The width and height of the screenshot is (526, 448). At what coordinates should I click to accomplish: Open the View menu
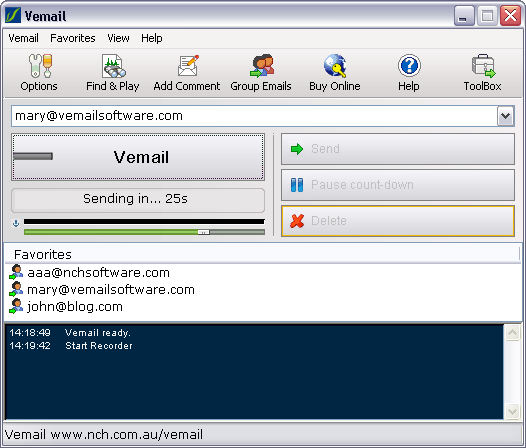[x=118, y=38]
